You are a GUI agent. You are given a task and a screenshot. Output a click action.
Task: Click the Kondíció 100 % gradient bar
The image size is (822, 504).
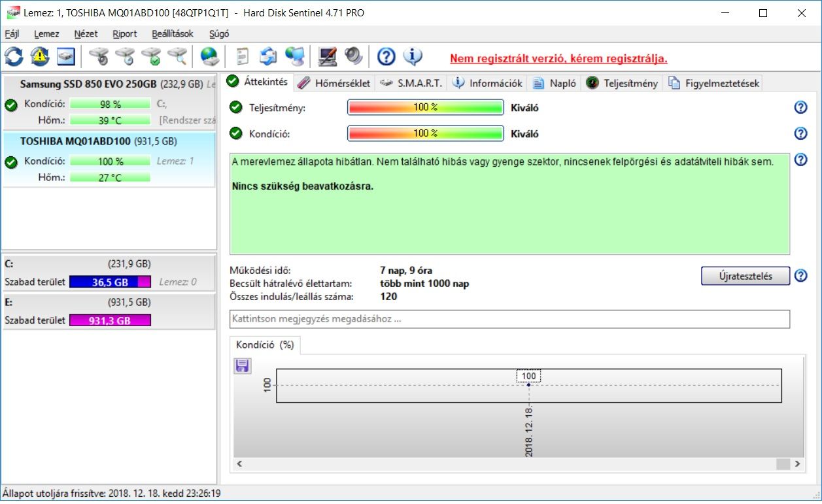click(425, 133)
